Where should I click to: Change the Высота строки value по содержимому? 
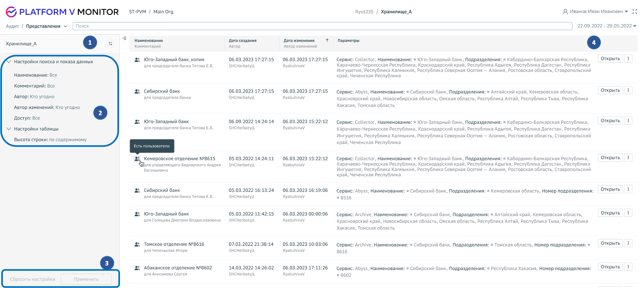coord(68,140)
